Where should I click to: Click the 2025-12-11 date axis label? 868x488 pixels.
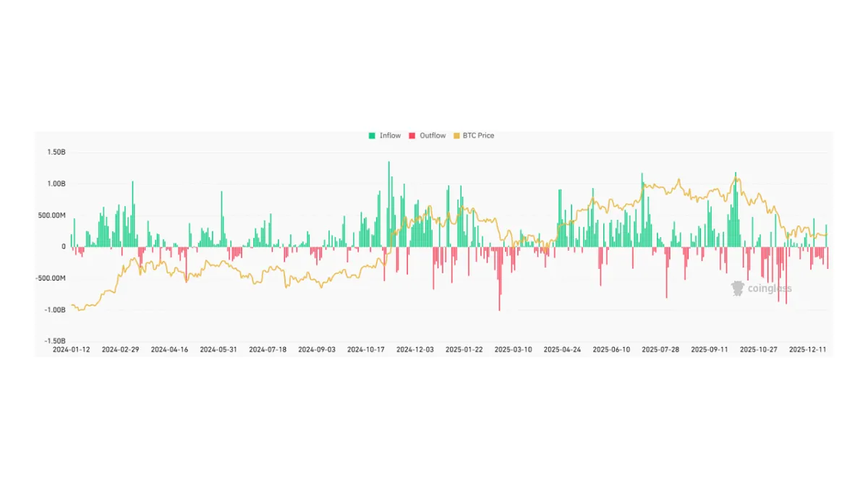[808, 349]
